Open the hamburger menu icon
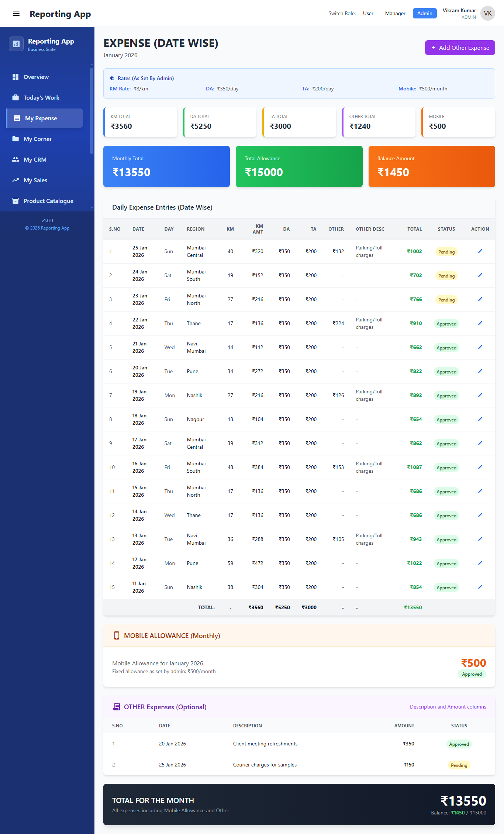The height and width of the screenshot is (834, 504). 16,14
